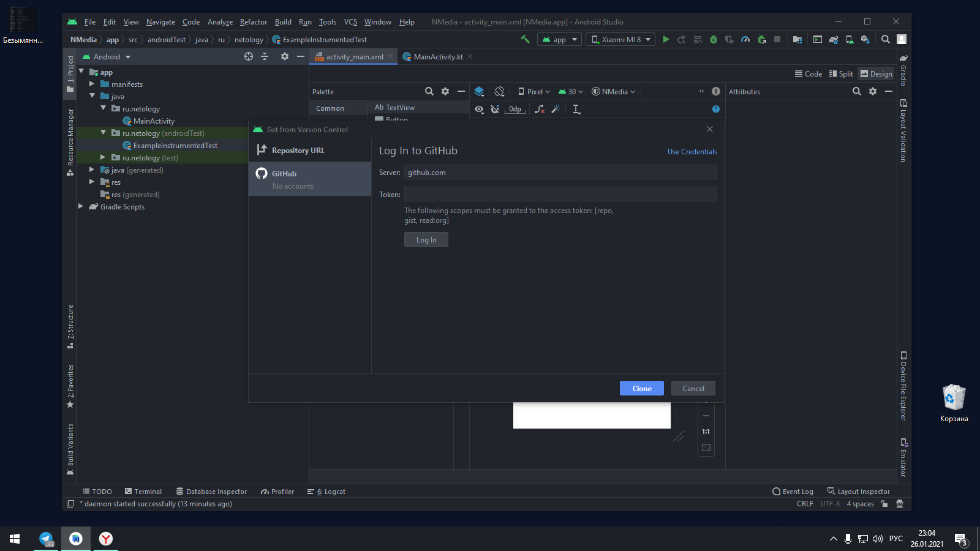Open the design editor help question icon
This screenshot has width=980, height=551.
click(716, 109)
